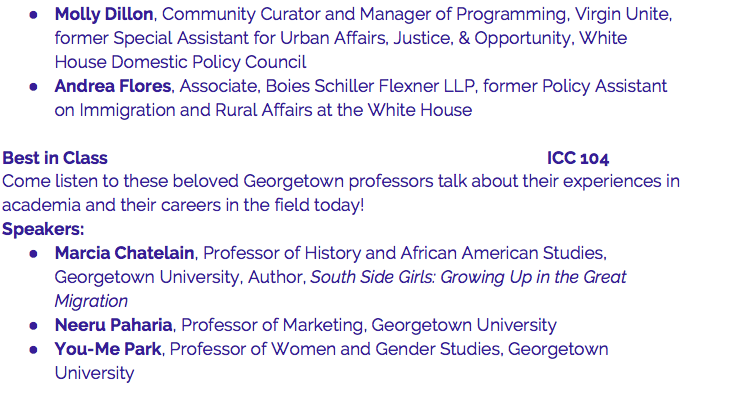Click the name Andrea Flores
Viewport: 729px width, 413px height.
113,86
